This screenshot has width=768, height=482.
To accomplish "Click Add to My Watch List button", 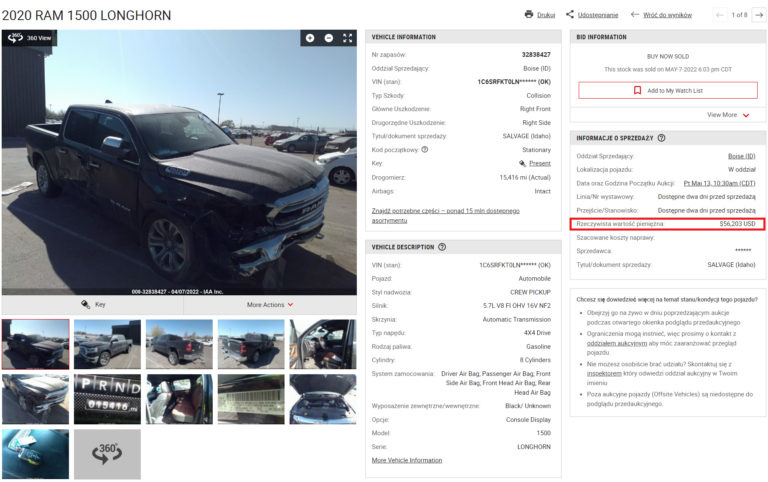I will point(668,90).
